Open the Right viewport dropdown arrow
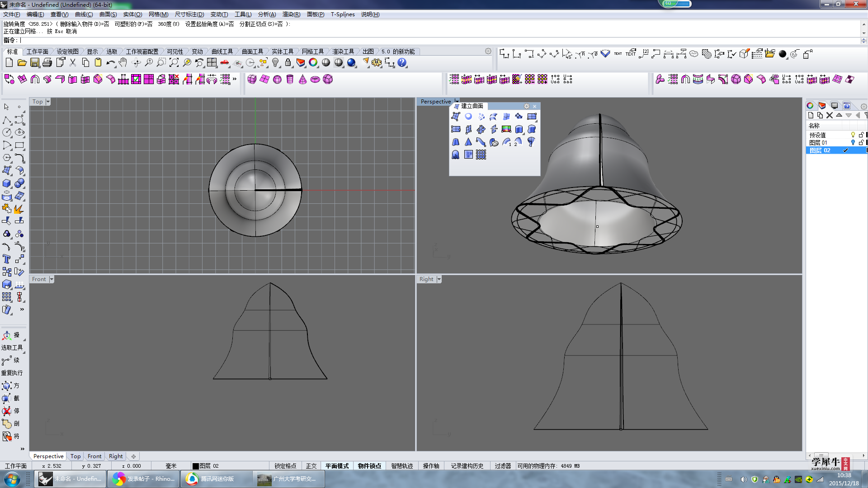Viewport: 868px width, 488px height. click(439, 279)
